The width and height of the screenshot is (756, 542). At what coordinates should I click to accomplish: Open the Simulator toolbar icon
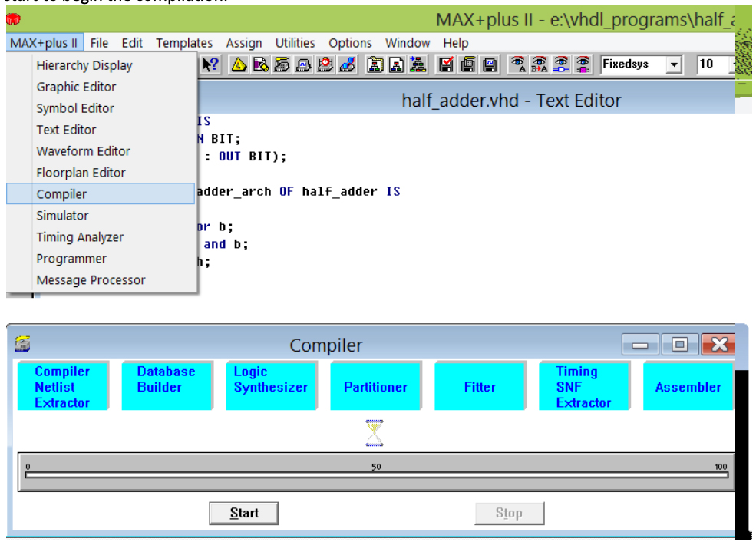[x=304, y=64]
